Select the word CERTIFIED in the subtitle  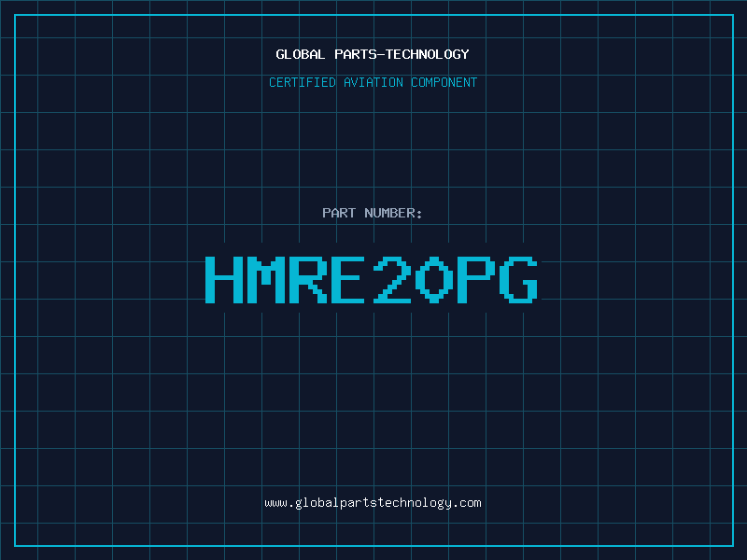coord(303,82)
